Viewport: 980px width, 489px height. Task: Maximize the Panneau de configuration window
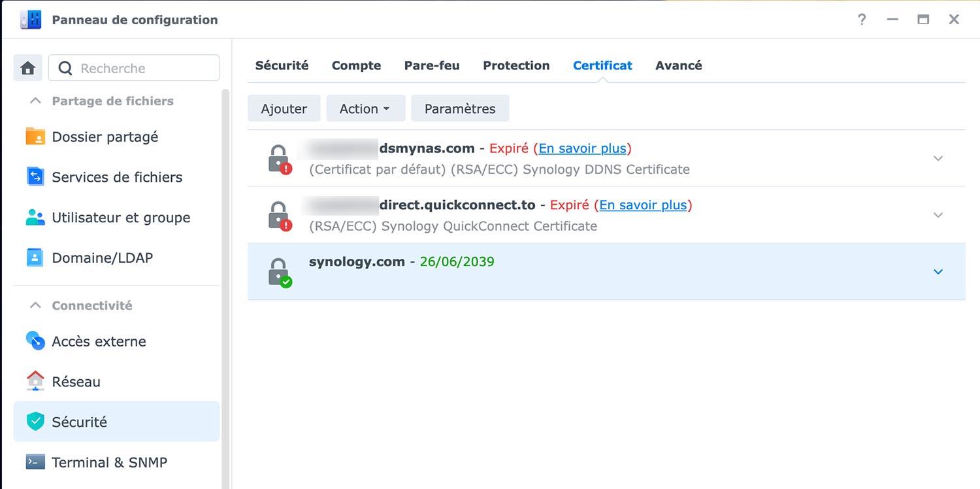(923, 20)
